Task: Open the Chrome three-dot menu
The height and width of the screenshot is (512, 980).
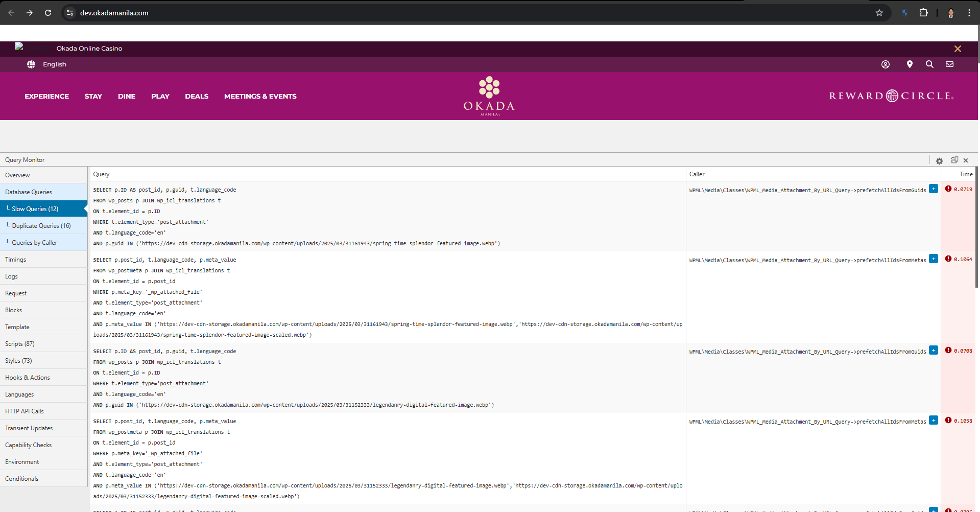Action: tap(969, 13)
